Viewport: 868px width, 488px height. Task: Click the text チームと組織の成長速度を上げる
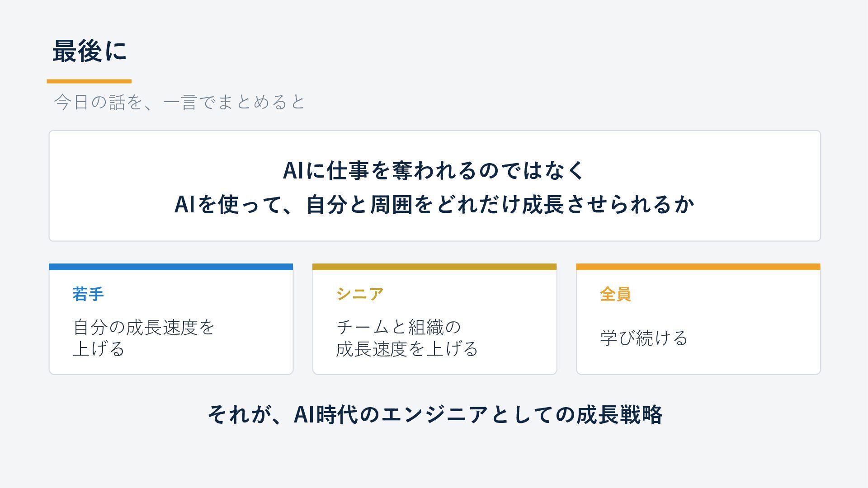(407, 338)
